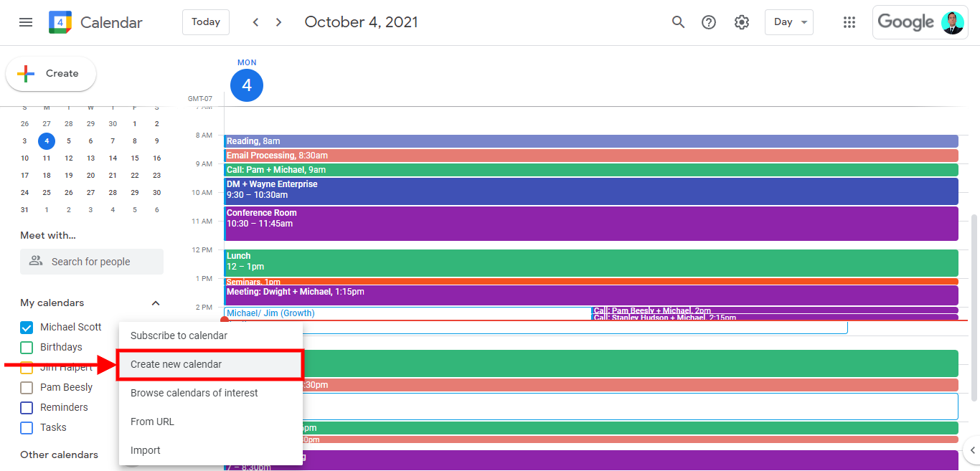Select October 20 in mini calendar
The height and width of the screenshot is (471, 980).
click(x=90, y=176)
